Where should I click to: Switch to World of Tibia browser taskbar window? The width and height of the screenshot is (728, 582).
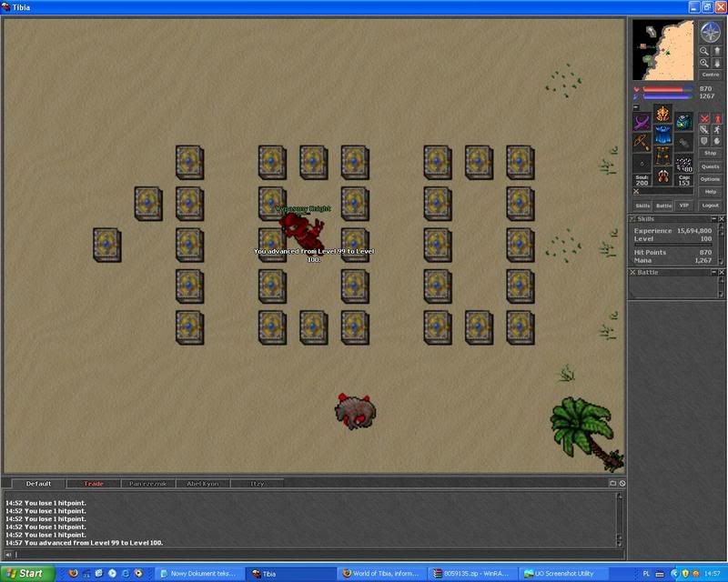point(381,574)
